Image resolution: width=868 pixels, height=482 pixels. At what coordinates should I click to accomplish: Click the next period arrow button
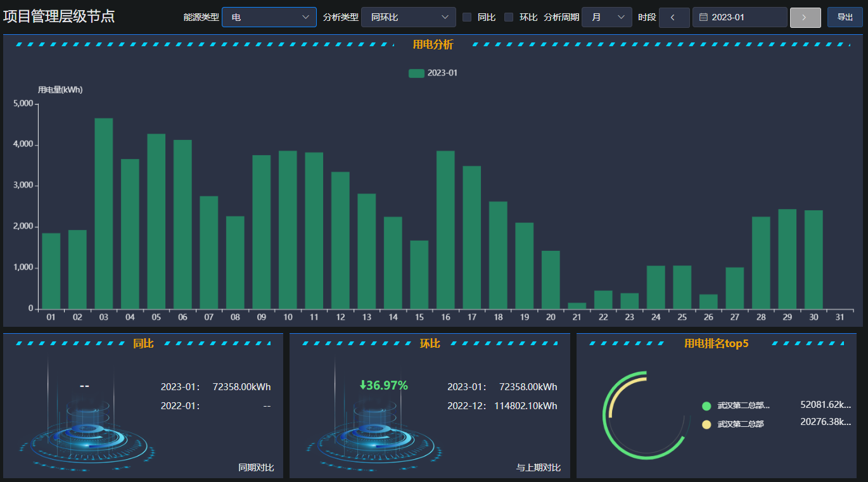coord(805,17)
